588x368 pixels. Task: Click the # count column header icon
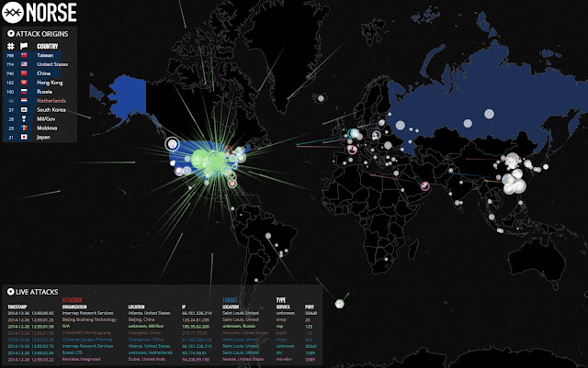[10, 46]
